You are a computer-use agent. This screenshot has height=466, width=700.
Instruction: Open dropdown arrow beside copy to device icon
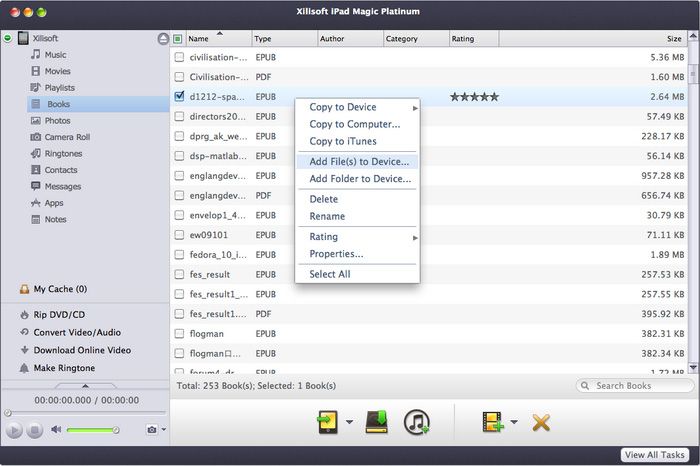pos(349,422)
